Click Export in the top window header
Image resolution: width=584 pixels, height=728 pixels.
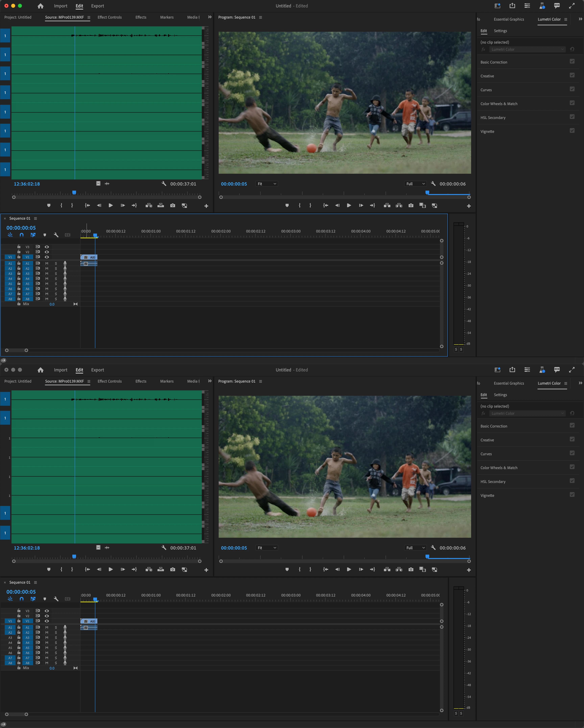(98, 6)
